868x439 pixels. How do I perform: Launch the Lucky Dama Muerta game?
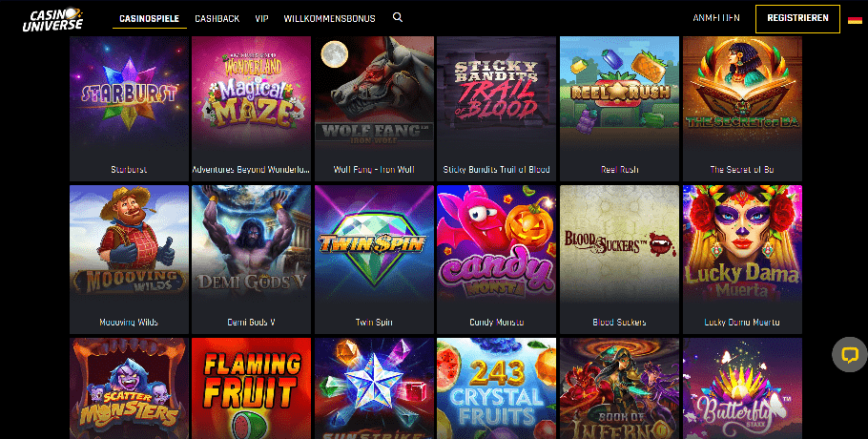(742, 260)
